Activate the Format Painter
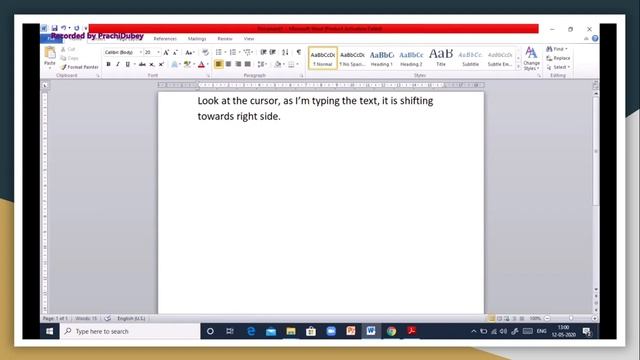640x360 pixels. 80,67
